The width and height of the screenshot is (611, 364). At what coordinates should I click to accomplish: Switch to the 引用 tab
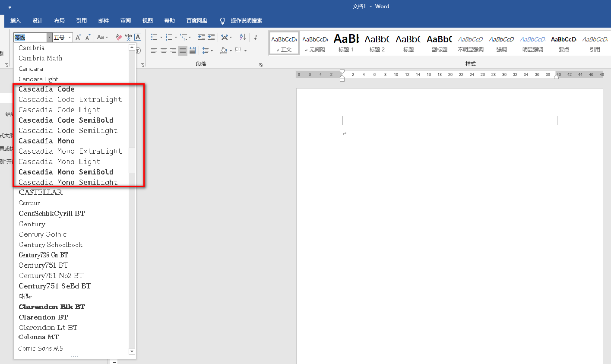coord(82,21)
